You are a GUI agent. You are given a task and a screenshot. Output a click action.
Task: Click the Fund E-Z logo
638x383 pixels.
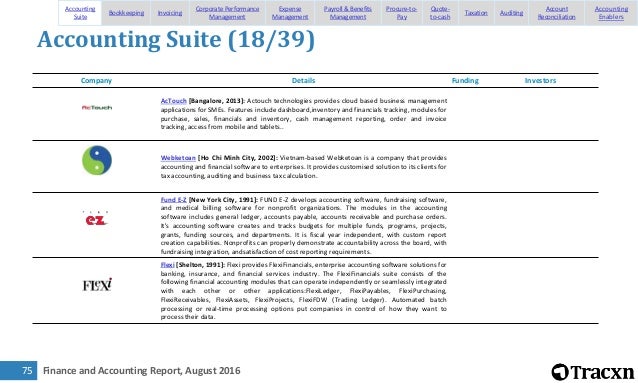coord(96,219)
